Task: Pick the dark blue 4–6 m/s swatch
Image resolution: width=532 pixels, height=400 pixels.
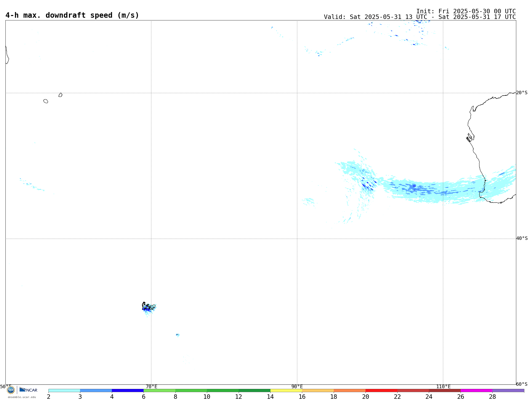Action: (x=128, y=391)
